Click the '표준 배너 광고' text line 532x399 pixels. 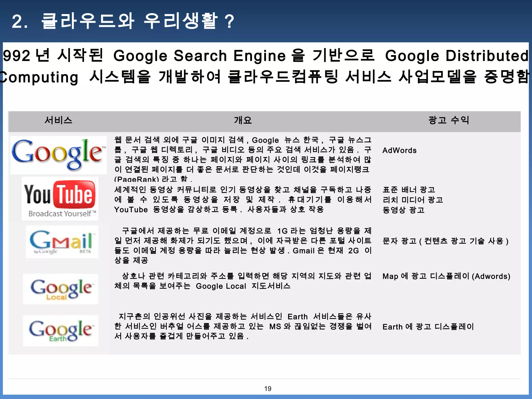pyautogui.click(x=409, y=190)
